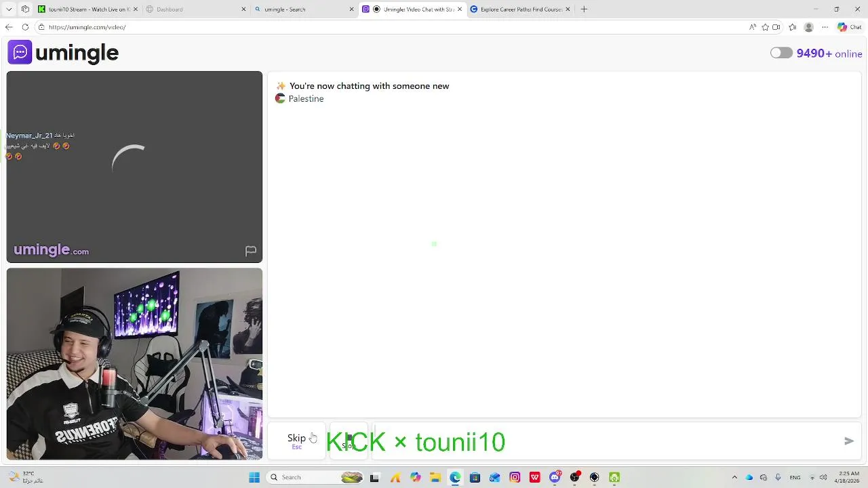
Task: Open the Microsoft Store taskbar icon
Action: tap(475, 477)
